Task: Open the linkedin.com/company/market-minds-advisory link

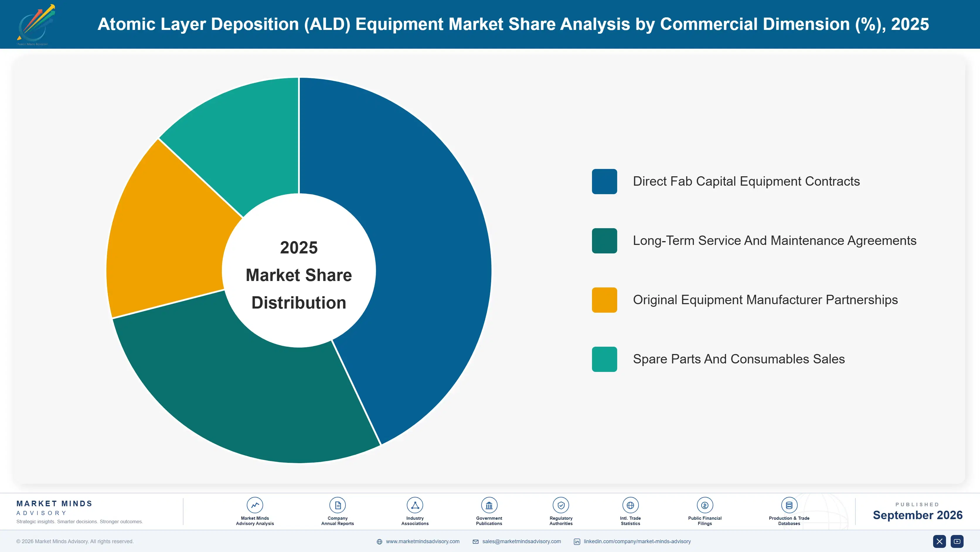Action: click(x=637, y=541)
